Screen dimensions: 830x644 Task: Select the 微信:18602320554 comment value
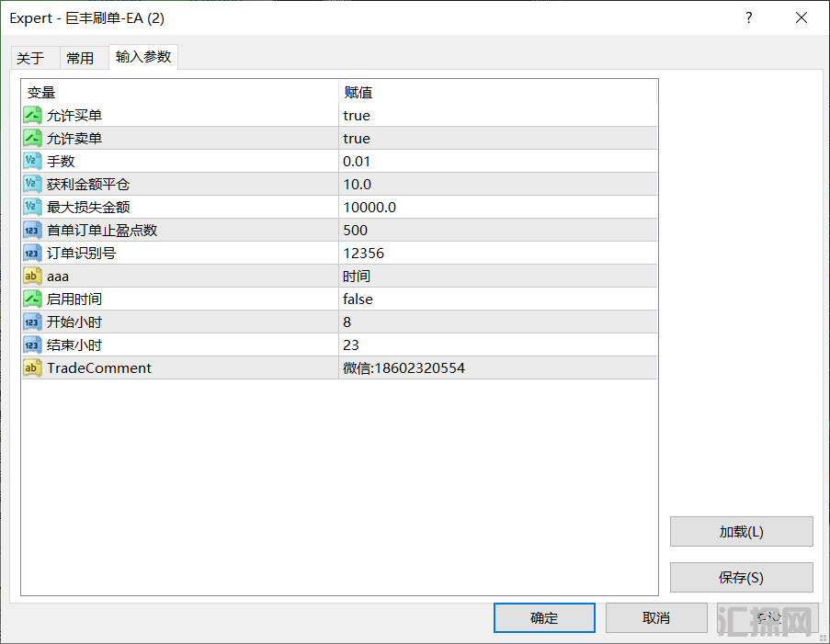click(x=404, y=368)
